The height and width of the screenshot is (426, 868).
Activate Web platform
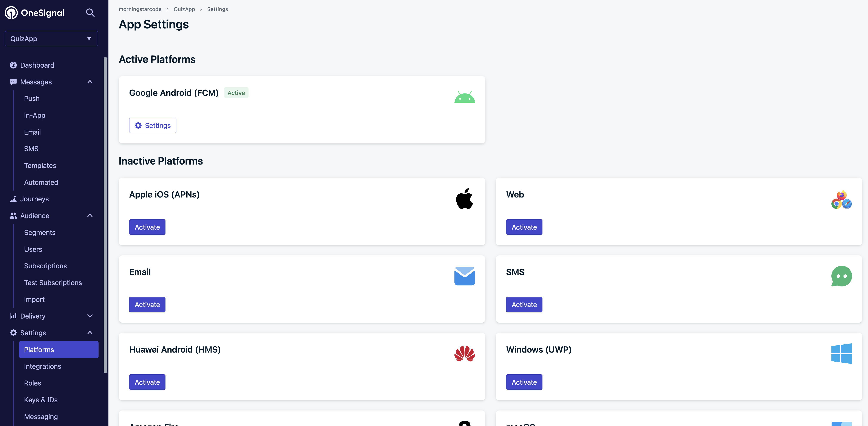tap(524, 227)
